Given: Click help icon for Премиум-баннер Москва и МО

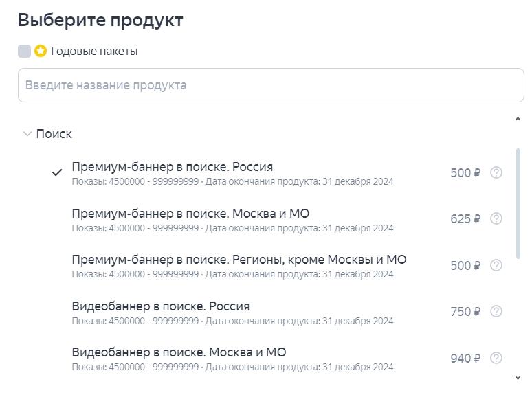Looking at the screenshot, I should point(496,218).
